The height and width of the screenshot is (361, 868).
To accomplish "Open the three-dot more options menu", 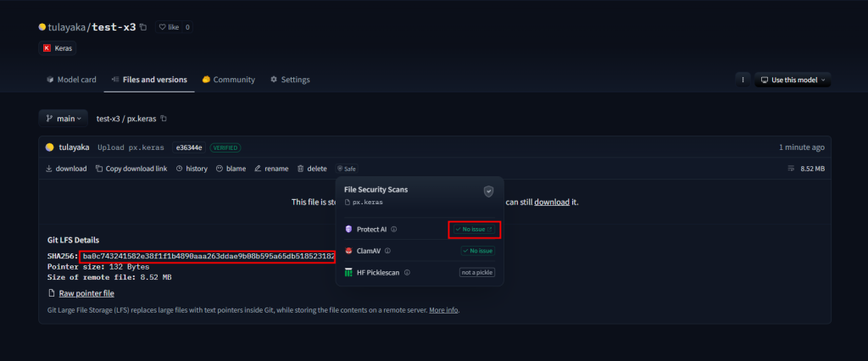I will point(743,80).
